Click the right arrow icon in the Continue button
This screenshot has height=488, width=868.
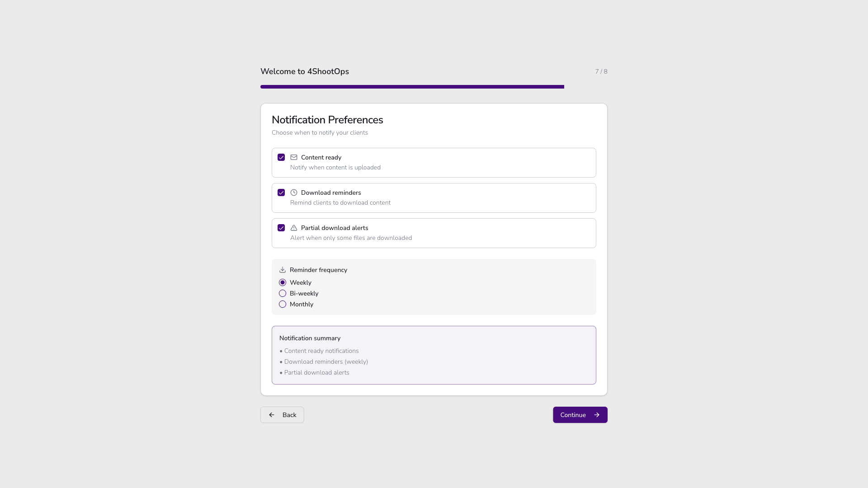pos(596,415)
